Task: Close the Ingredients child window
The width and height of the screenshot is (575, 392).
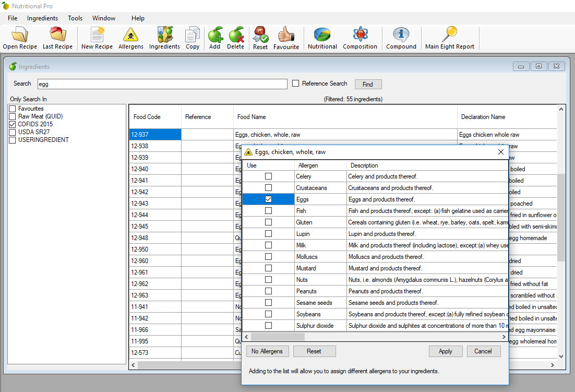Action: click(556, 66)
